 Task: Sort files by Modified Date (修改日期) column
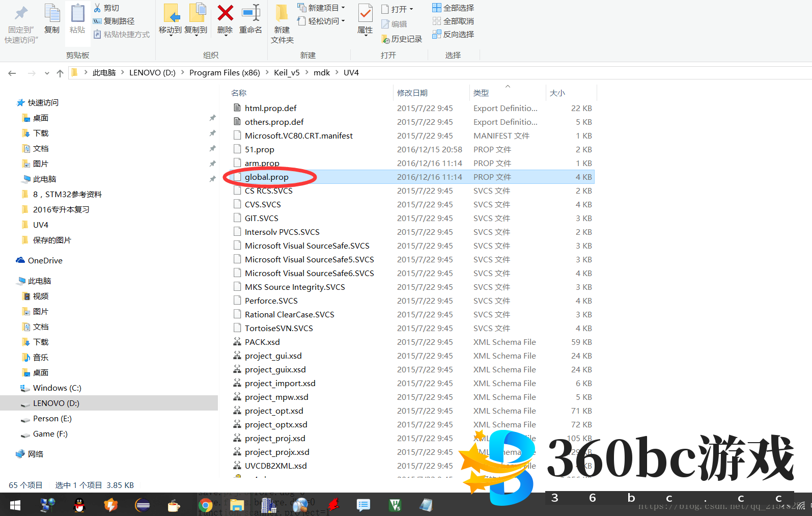(x=412, y=93)
